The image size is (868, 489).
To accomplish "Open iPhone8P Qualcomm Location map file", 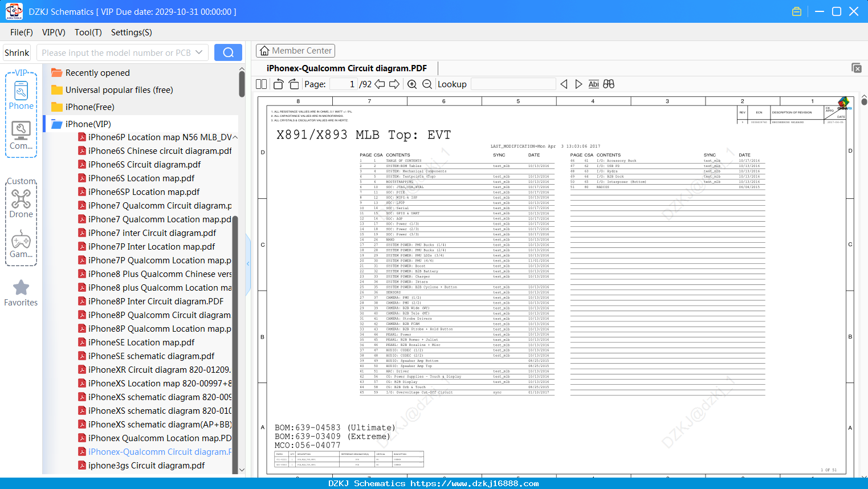I will pos(155,329).
